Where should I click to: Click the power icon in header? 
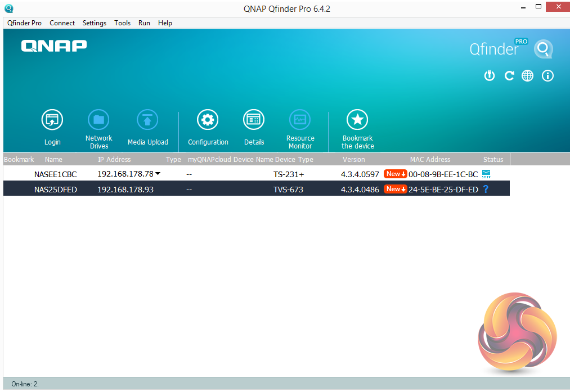point(490,75)
